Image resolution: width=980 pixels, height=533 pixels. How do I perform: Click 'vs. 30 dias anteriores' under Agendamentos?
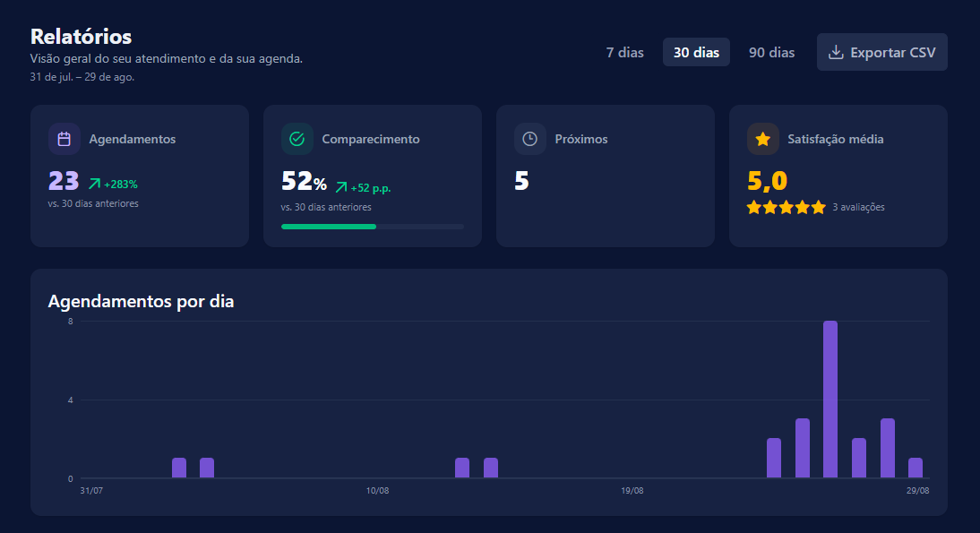coord(93,203)
